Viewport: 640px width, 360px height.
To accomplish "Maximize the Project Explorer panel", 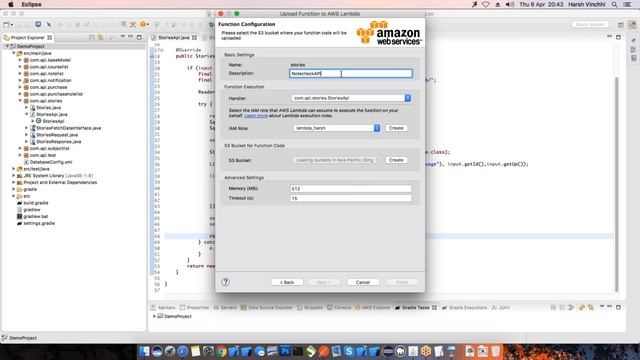I will click(x=139, y=37).
